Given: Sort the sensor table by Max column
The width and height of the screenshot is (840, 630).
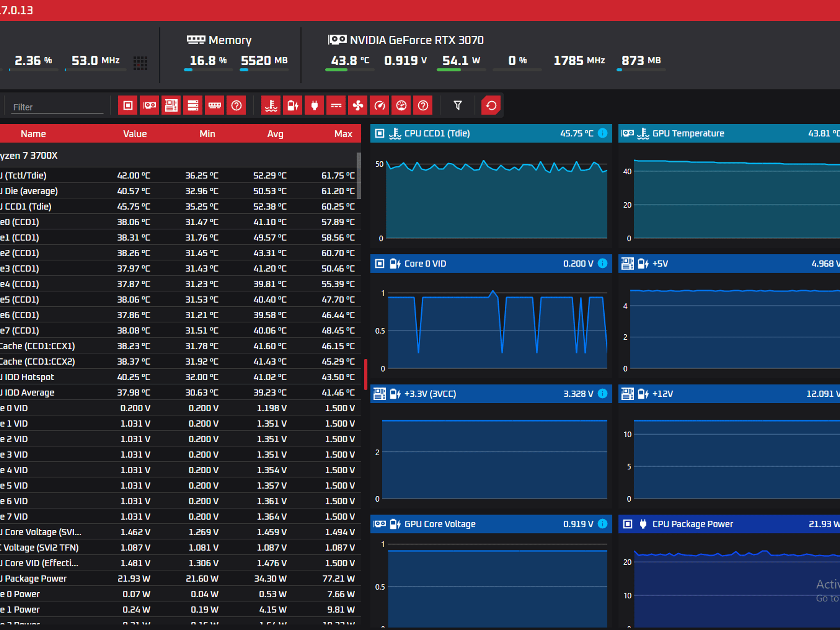Looking at the screenshot, I should click(343, 134).
